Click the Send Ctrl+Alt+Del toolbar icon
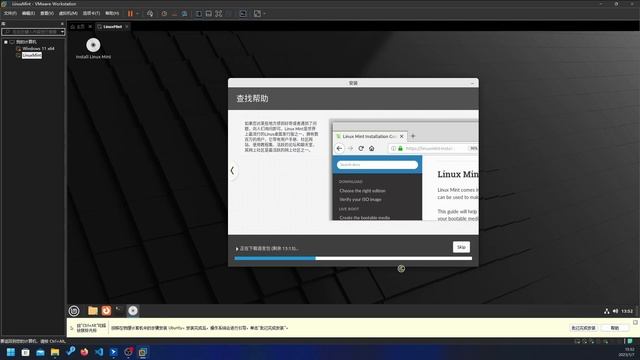This screenshot has width=640, height=360. coord(150,13)
